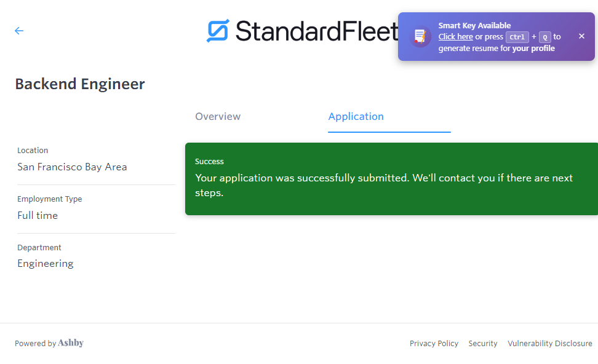Open the Overview tab
598x364 pixels.
pyautogui.click(x=218, y=116)
